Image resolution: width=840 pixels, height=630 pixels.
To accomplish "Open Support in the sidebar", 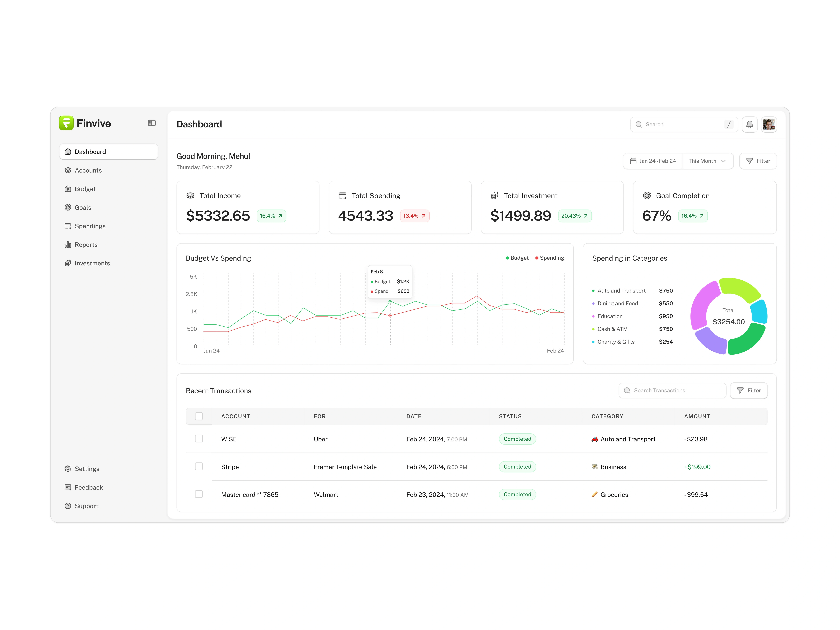I will [x=109, y=506].
